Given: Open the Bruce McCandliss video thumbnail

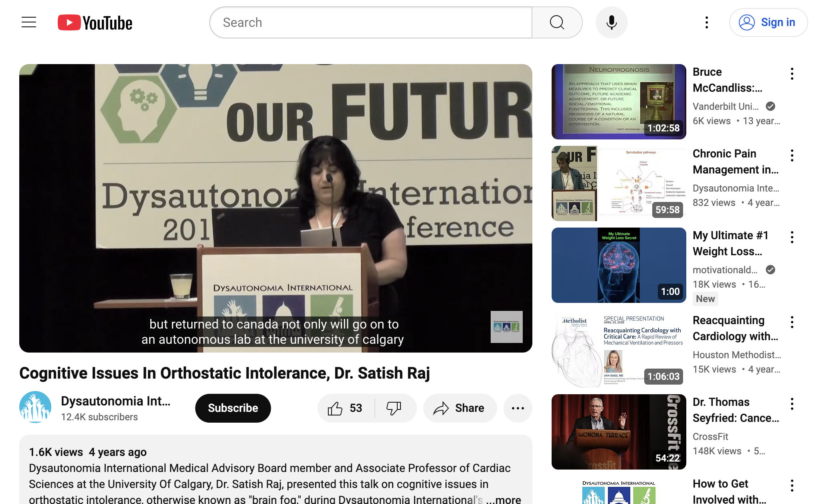Looking at the screenshot, I should coord(619,102).
